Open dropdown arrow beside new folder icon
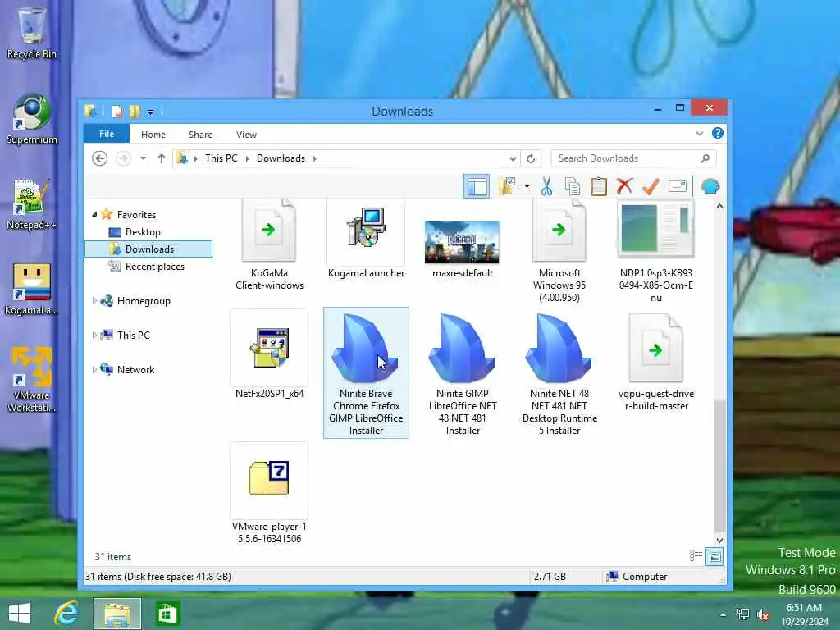The image size is (840, 630). point(527,186)
